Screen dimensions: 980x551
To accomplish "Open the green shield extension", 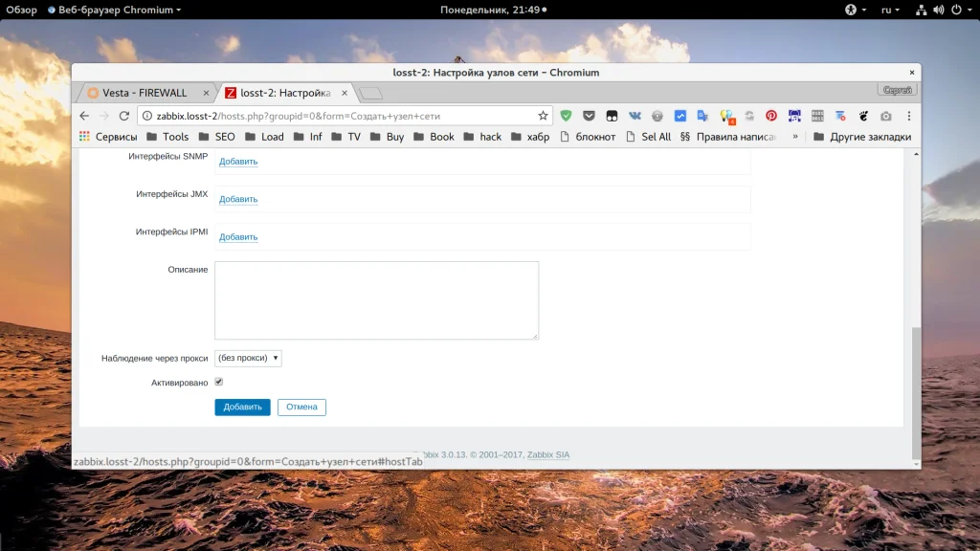I will 566,116.
